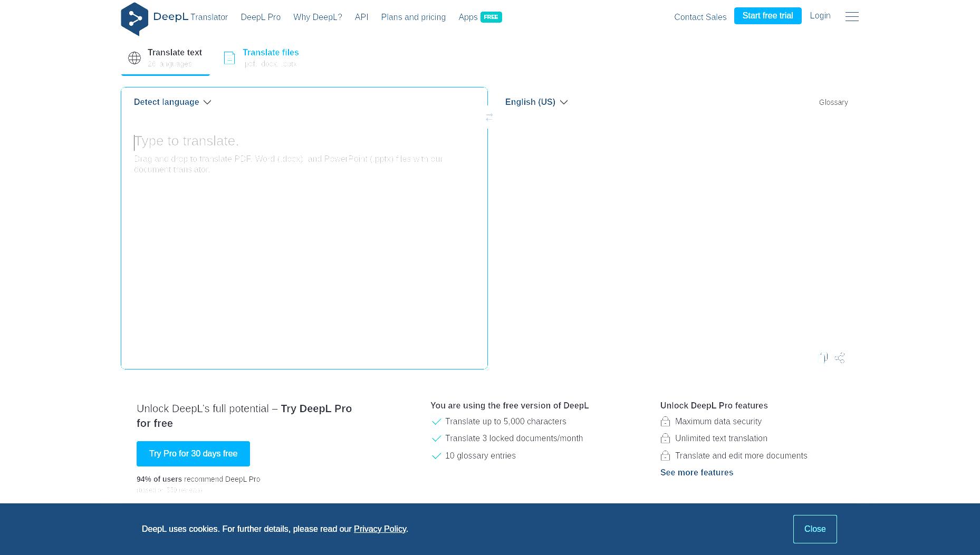Click the Login link
The width and height of the screenshot is (980, 555).
pyautogui.click(x=820, y=16)
